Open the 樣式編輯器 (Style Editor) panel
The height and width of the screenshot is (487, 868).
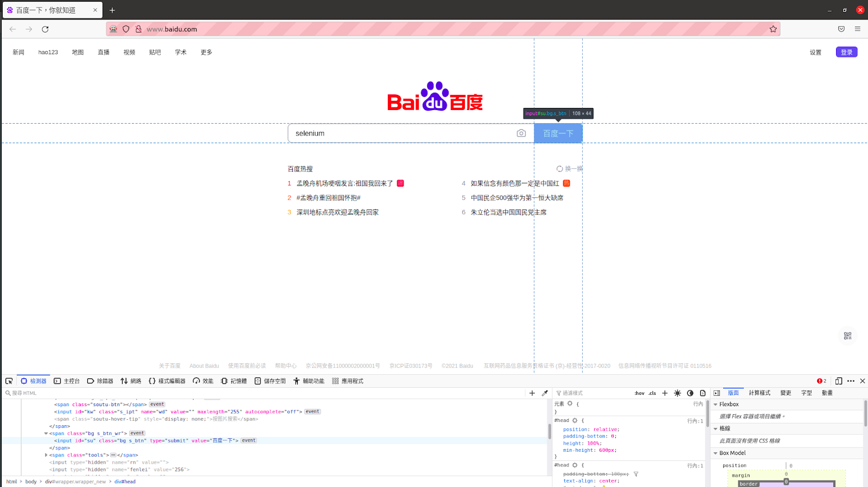coord(167,381)
